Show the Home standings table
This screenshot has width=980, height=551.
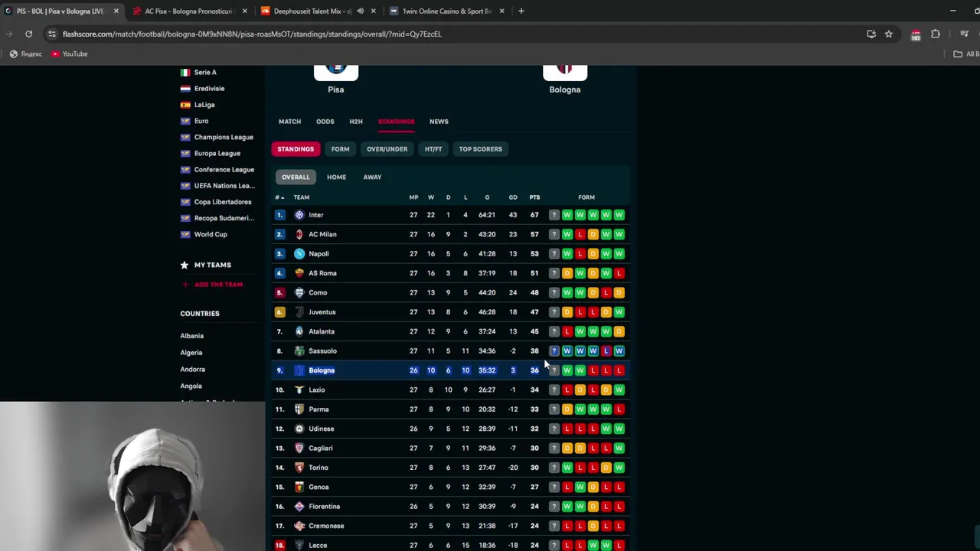pos(336,177)
